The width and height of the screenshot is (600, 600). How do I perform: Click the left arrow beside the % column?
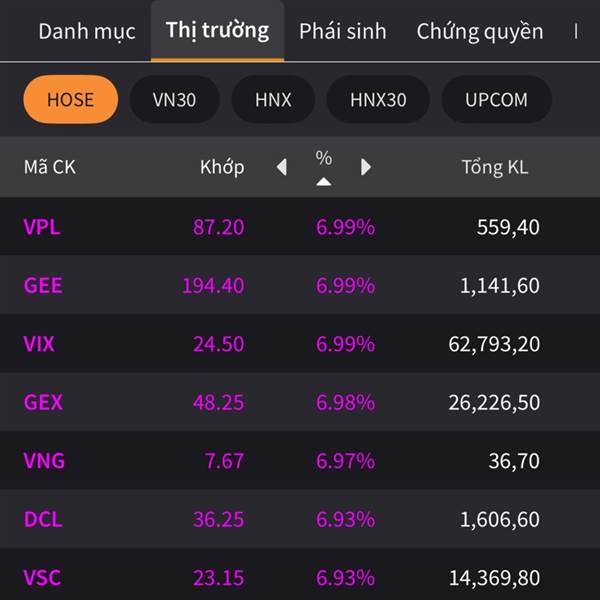tap(282, 167)
